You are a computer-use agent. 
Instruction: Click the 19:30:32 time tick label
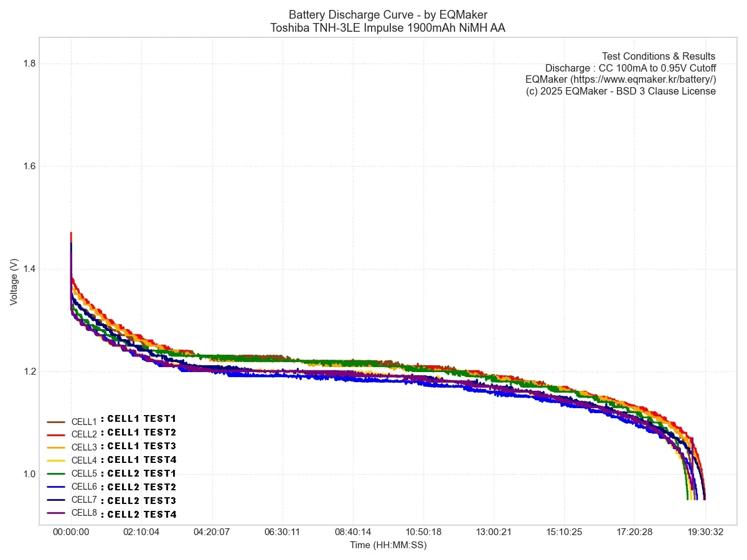(x=705, y=533)
